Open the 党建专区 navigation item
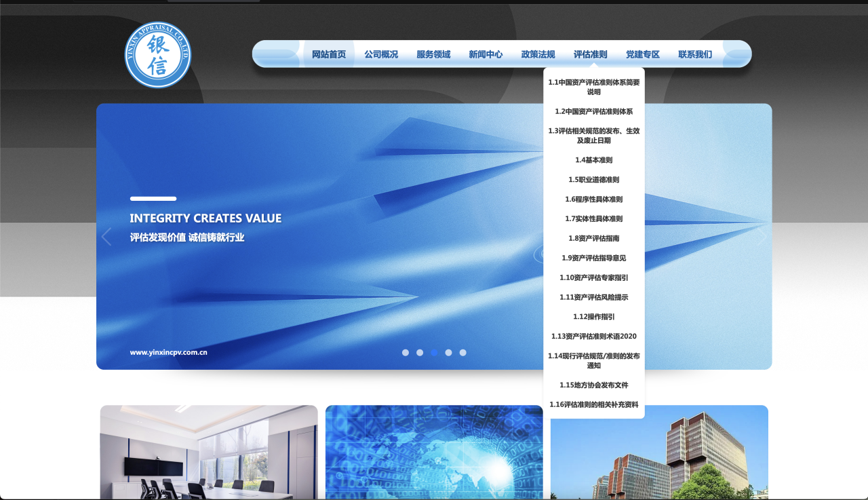Image resolution: width=868 pixels, height=500 pixels. pos(643,54)
